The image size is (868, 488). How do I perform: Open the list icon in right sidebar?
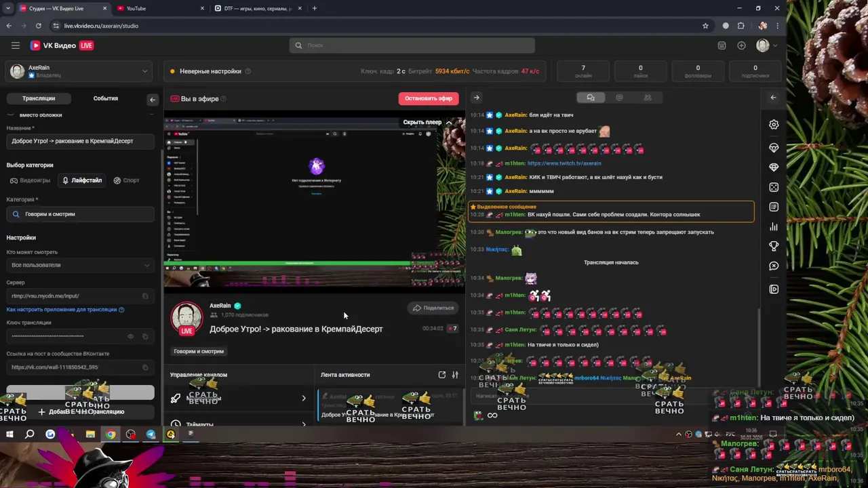click(774, 207)
